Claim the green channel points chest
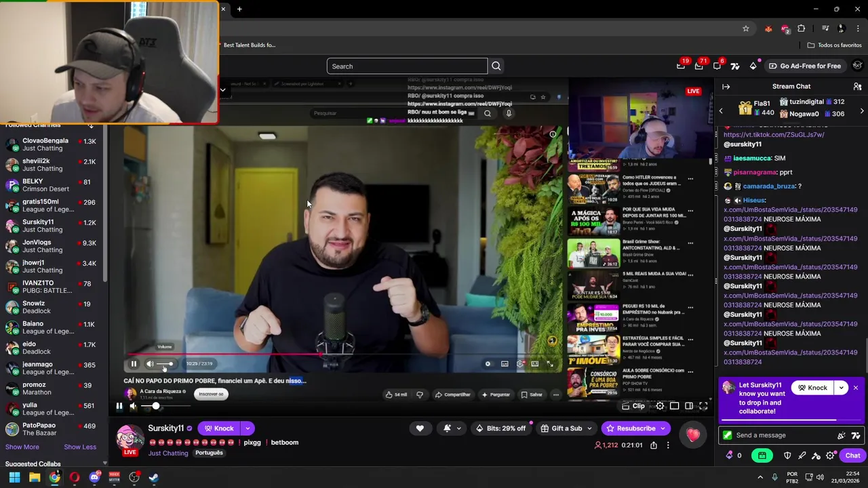Image resolution: width=868 pixels, height=488 pixels. (762, 455)
